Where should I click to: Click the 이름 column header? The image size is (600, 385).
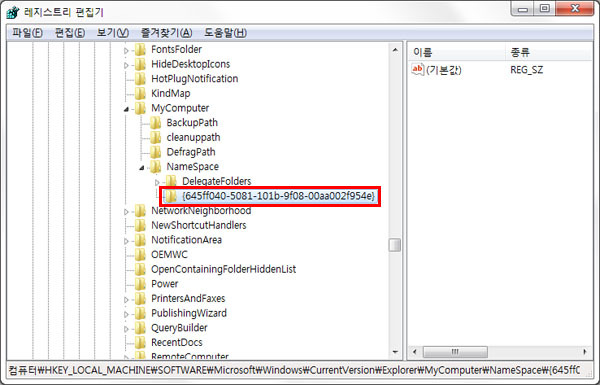click(x=457, y=52)
